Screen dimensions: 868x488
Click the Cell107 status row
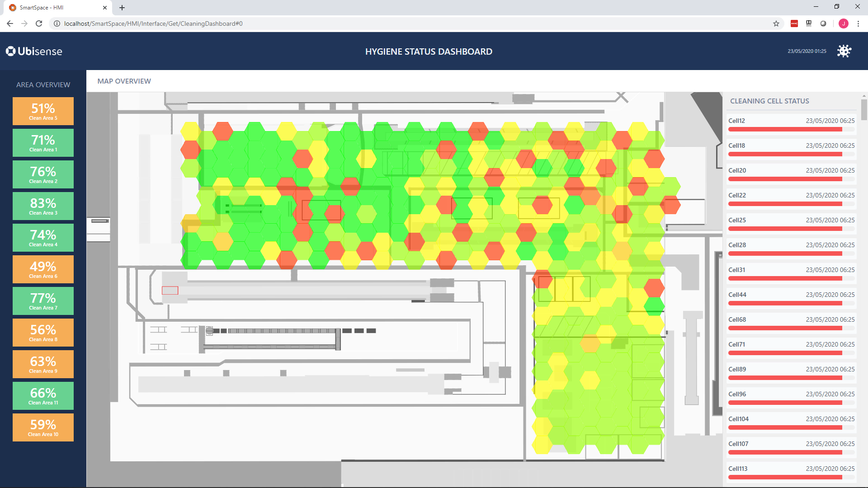(792, 447)
